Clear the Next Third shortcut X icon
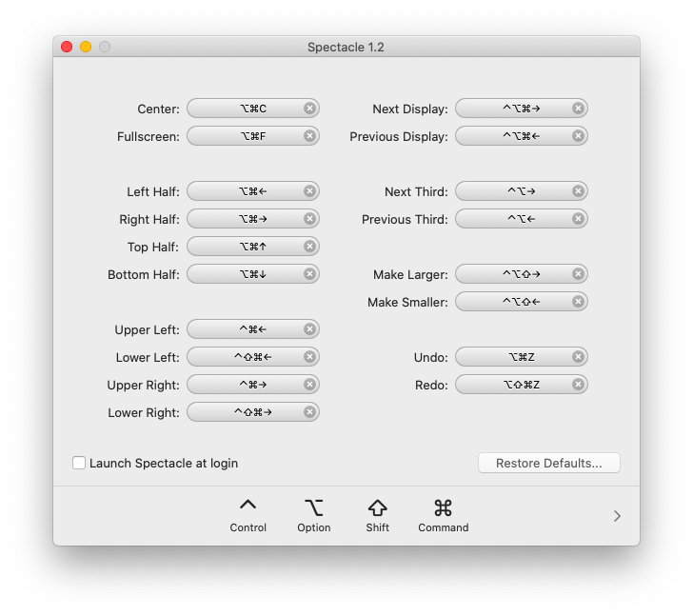 [x=578, y=191]
